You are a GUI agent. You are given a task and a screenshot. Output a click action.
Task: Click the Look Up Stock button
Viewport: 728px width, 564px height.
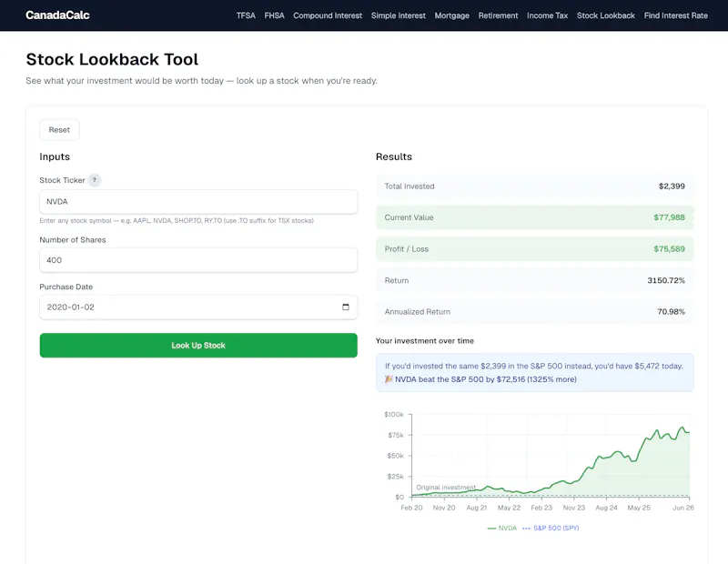[198, 346]
